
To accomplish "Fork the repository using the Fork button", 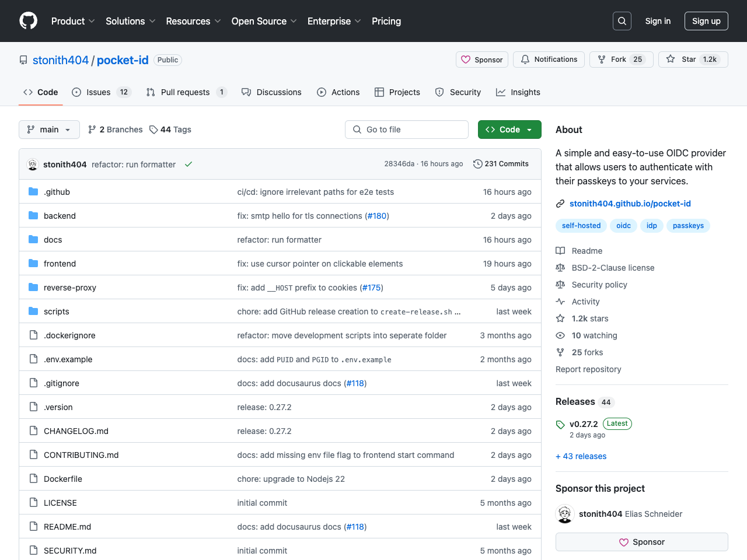I will click(621, 60).
